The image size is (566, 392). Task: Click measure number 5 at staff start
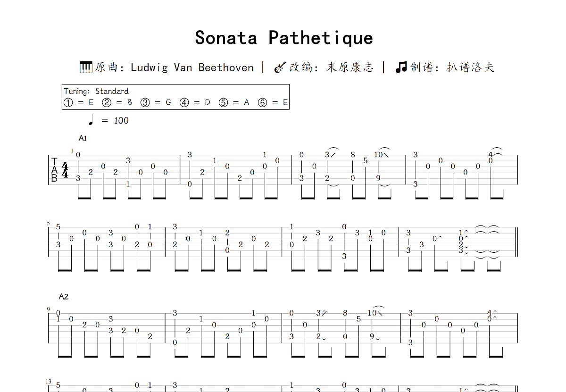[48, 223]
